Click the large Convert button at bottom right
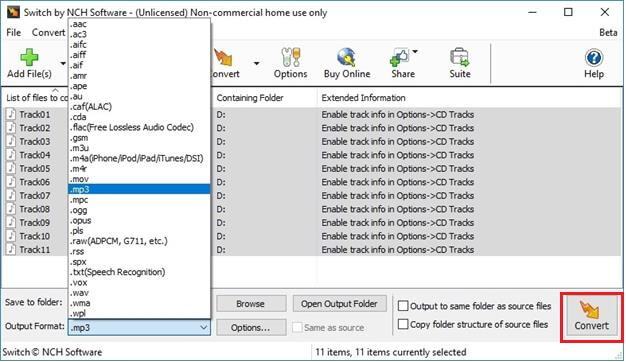 (x=591, y=317)
